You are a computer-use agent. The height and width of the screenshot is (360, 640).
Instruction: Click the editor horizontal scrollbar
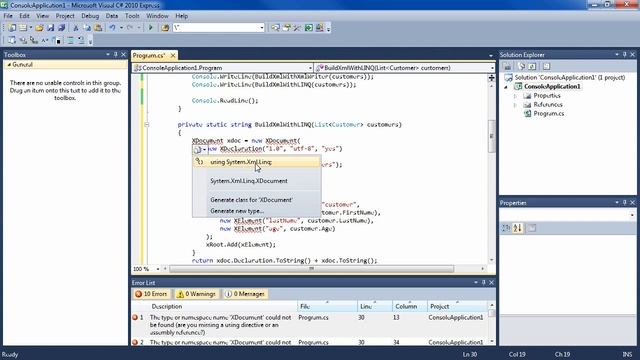click(311, 269)
